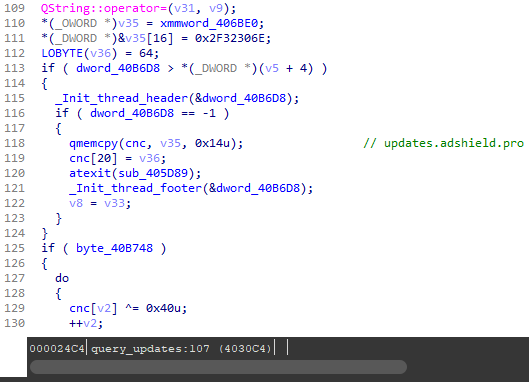Click the do keyword on line 127
Screen dimensions: 529x382
click(x=62, y=278)
